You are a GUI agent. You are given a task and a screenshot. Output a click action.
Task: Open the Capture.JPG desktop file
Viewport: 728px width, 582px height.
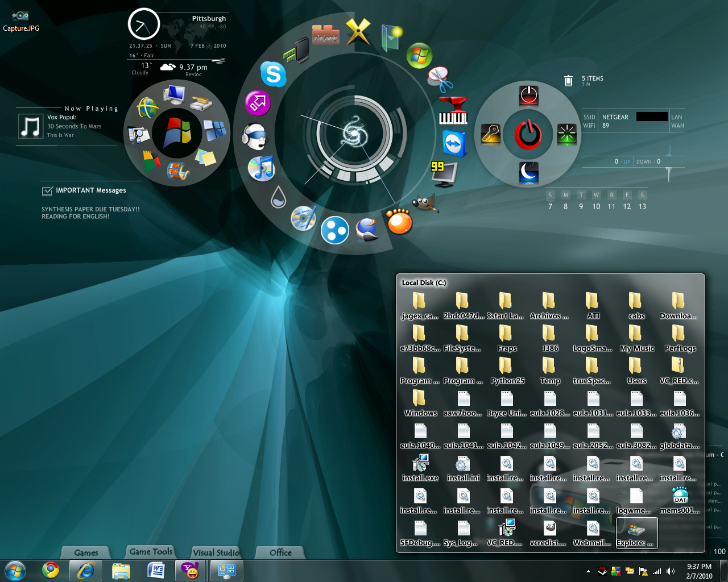coord(21,22)
